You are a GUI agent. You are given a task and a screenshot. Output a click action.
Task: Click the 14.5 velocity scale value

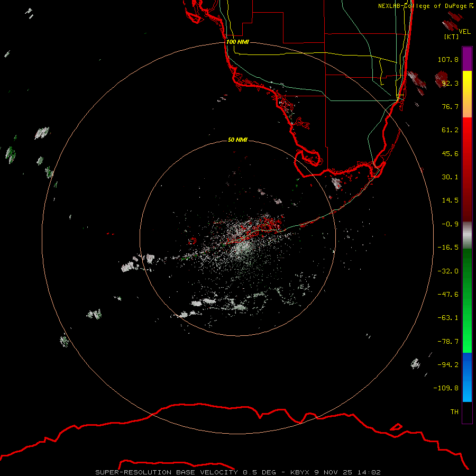pos(450,200)
